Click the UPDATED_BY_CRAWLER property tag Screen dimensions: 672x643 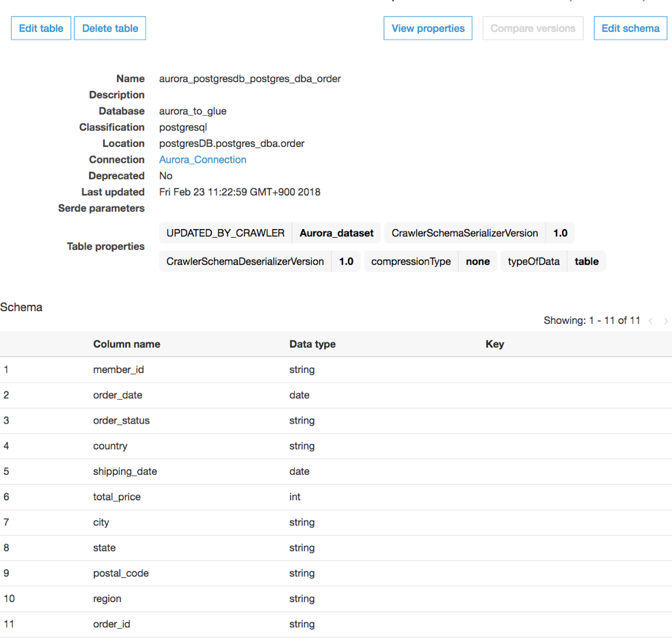226,233
